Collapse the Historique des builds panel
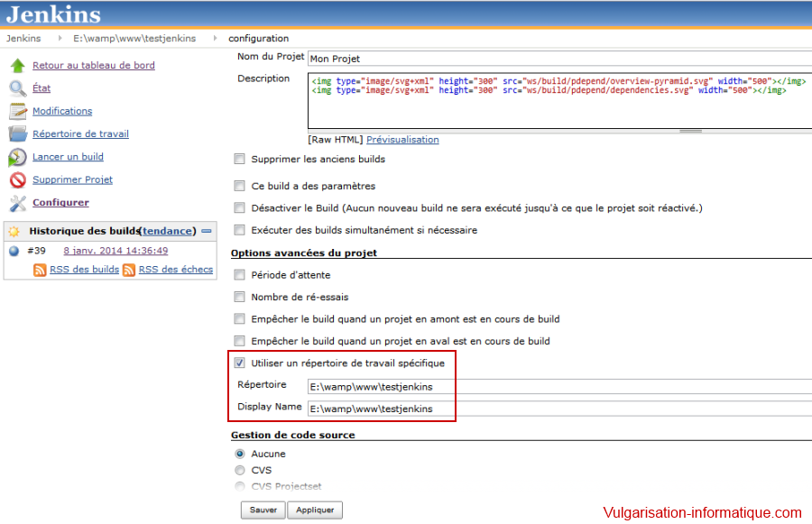This screenshot has height=524, width=812. (207, 231)
